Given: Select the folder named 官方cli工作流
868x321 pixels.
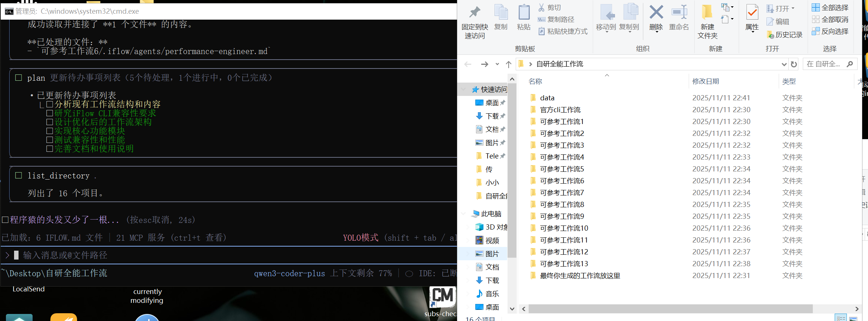Looking at the screenshot, I should coord(560,110).
